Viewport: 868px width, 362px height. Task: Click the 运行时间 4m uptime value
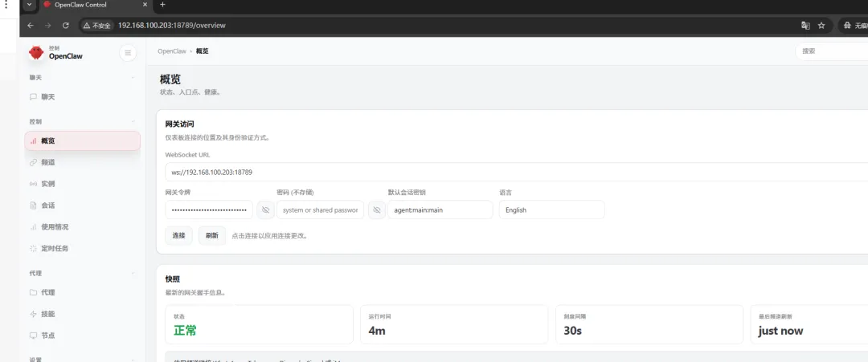pos(377,331)
